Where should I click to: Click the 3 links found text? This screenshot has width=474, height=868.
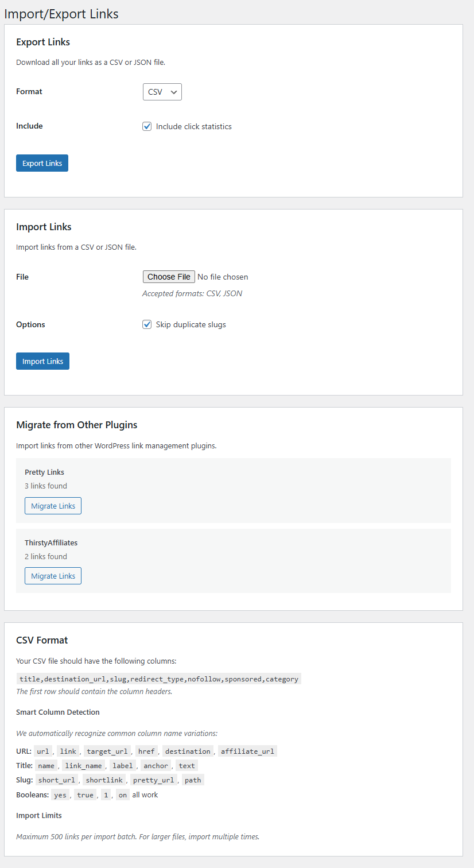point(45,485)
